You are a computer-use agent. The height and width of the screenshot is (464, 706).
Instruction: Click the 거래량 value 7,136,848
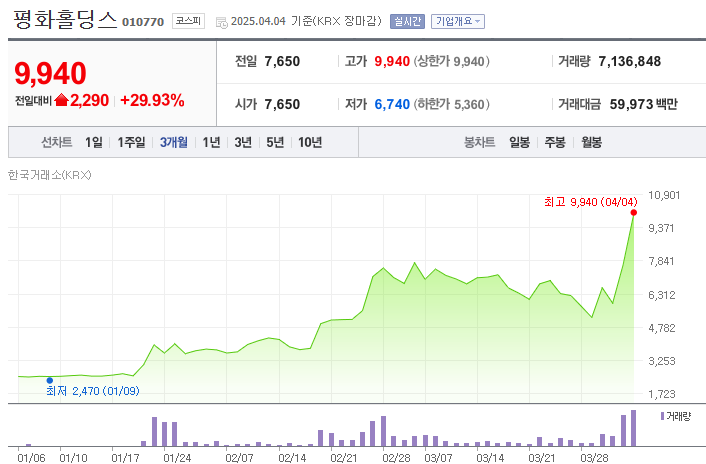629,61
